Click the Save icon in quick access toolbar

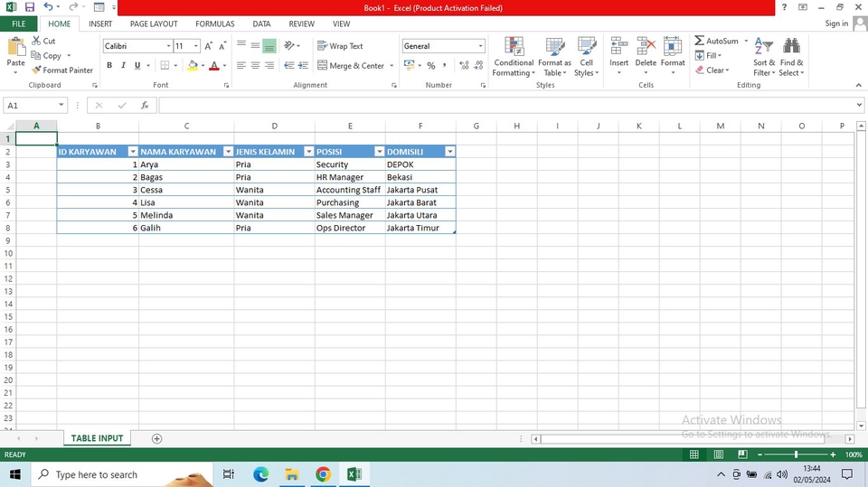tap(29, 7)
